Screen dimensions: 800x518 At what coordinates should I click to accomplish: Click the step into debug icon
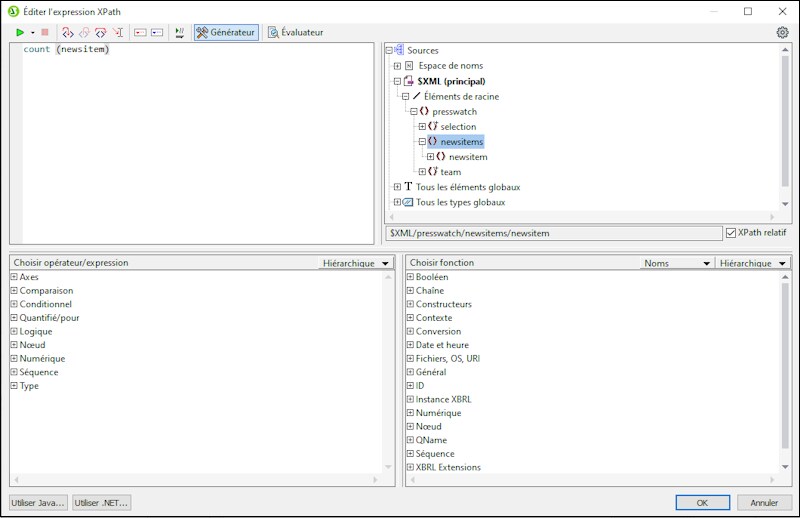tap(68, 32)
